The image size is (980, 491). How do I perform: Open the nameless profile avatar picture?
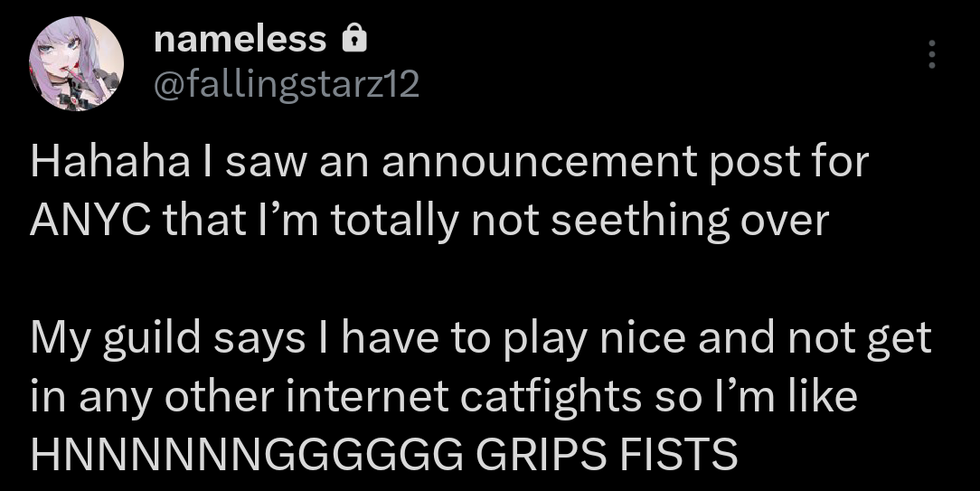point(76,63)
